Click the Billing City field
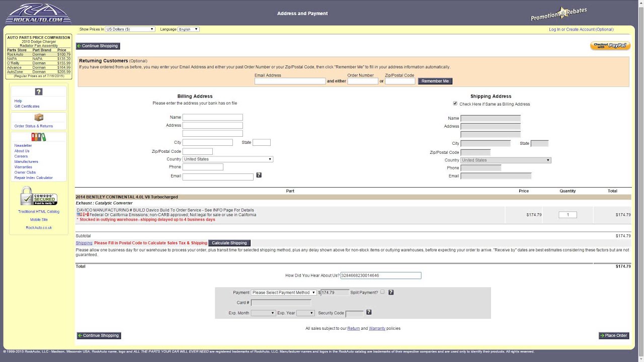644x362 pixels. point(207,142)
